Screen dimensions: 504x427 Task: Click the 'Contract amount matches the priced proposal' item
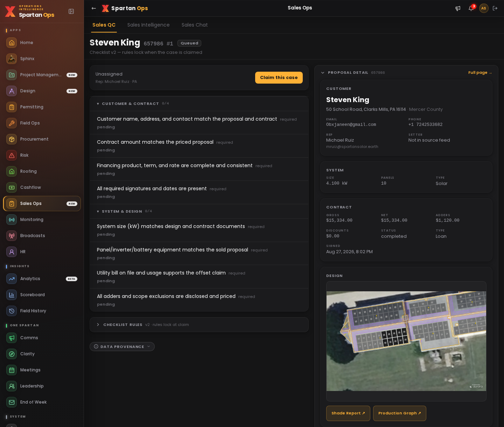coord(199,146)
